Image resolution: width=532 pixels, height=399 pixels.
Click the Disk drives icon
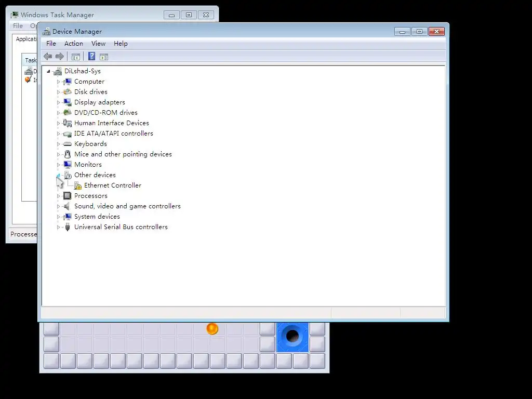click(68, 91)
